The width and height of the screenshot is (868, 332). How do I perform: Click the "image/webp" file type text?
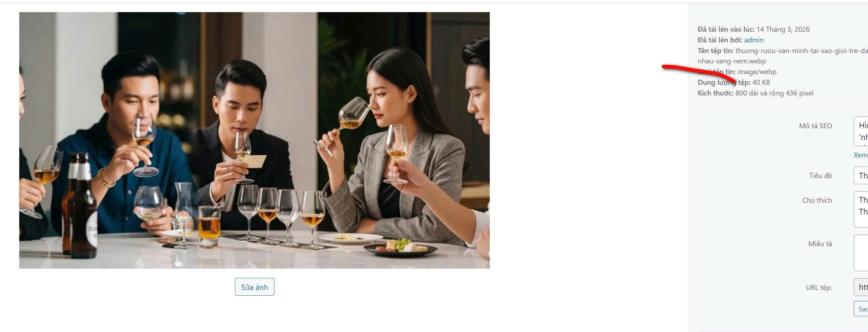click(x=757, y=72)
